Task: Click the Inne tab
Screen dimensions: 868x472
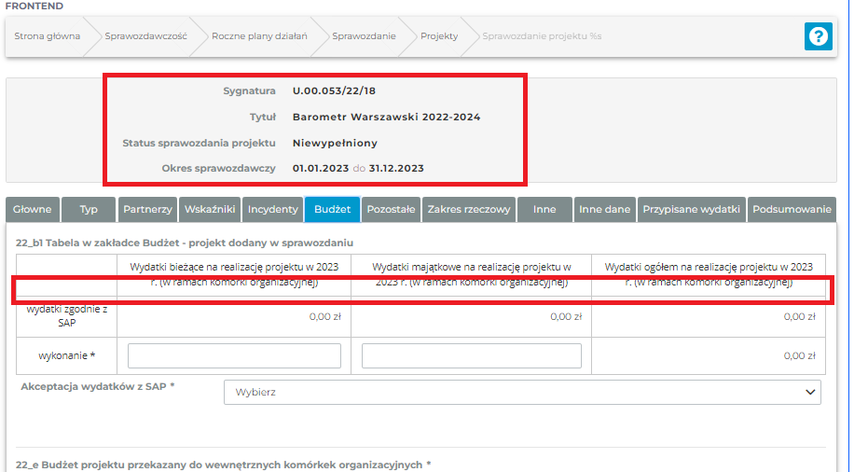Action: click(x=544, y=210)
